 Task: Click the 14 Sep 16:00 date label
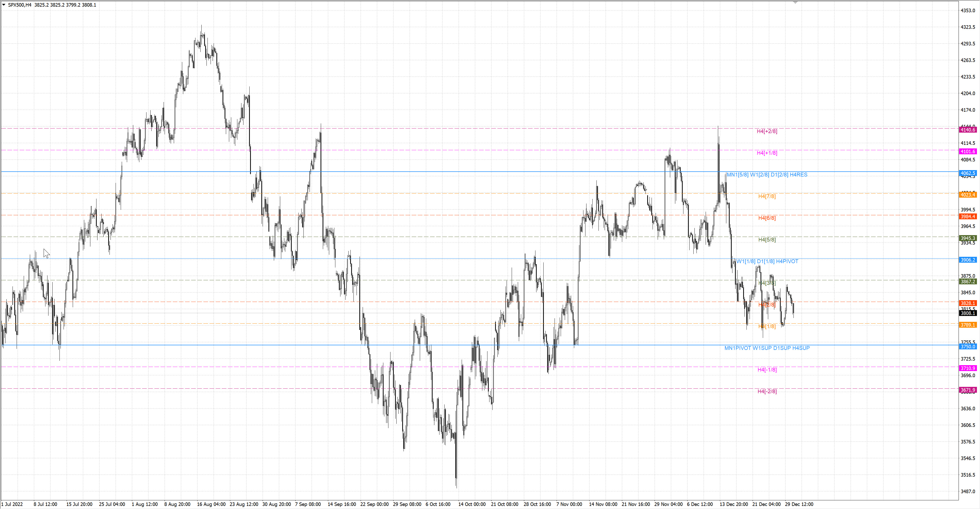pos(342,504)
